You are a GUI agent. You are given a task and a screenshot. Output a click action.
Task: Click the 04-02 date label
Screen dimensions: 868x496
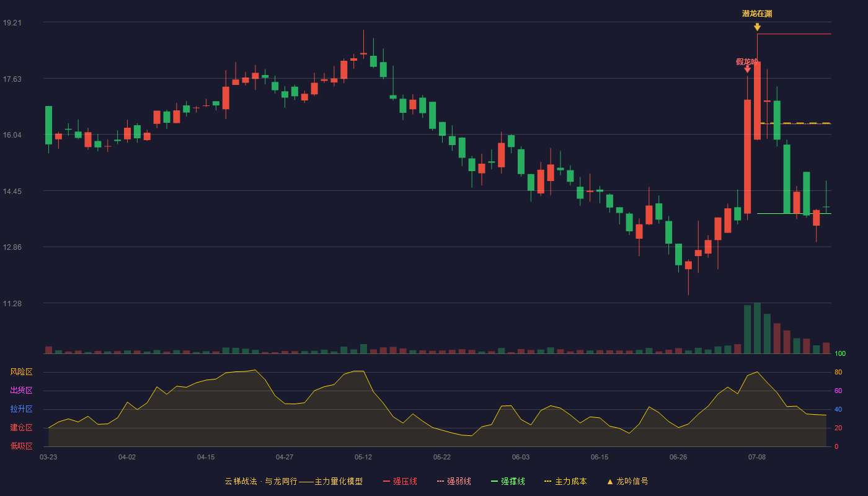127,457
